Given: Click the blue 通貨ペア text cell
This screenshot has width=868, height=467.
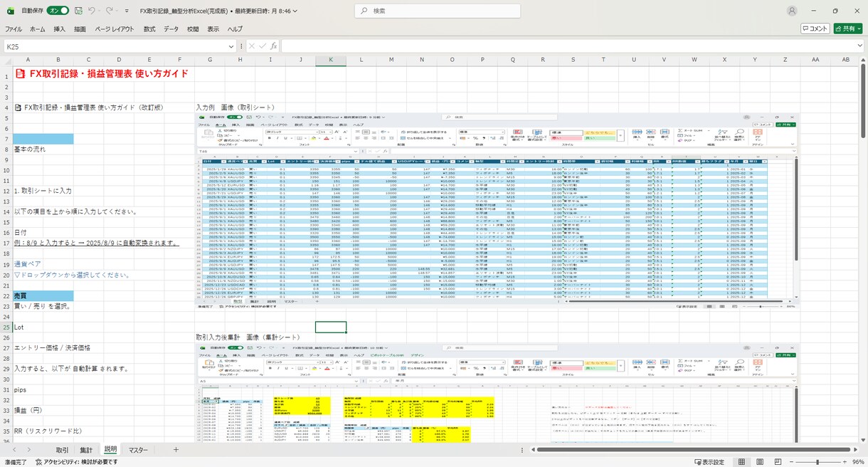Looking at the screenshot, I should (x=28, y=263).
